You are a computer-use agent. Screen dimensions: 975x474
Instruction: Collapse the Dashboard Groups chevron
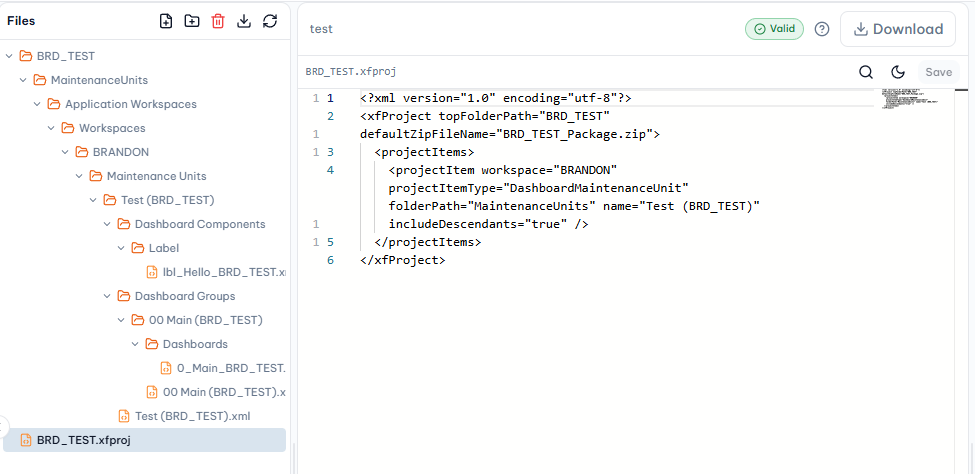[x=107, y=296]
